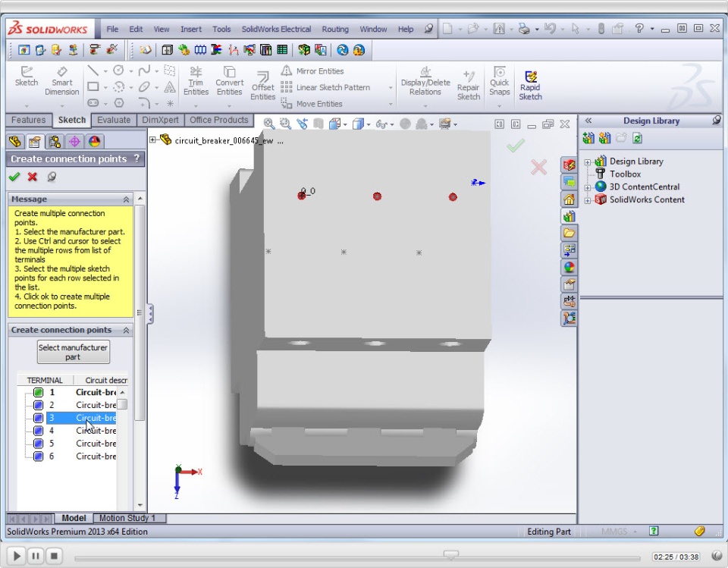
Task: Collapse the Create connection points section
Action: tap(126, 330)
